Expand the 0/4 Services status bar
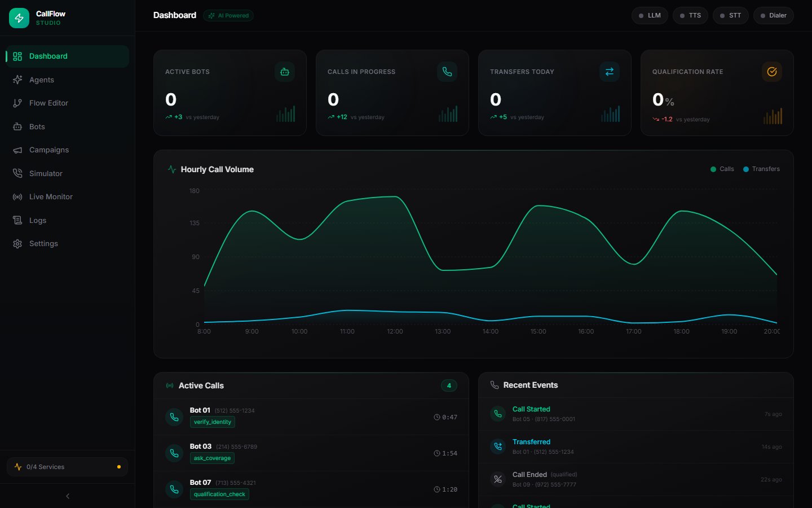812x508 pixels. tap(67, 467)
